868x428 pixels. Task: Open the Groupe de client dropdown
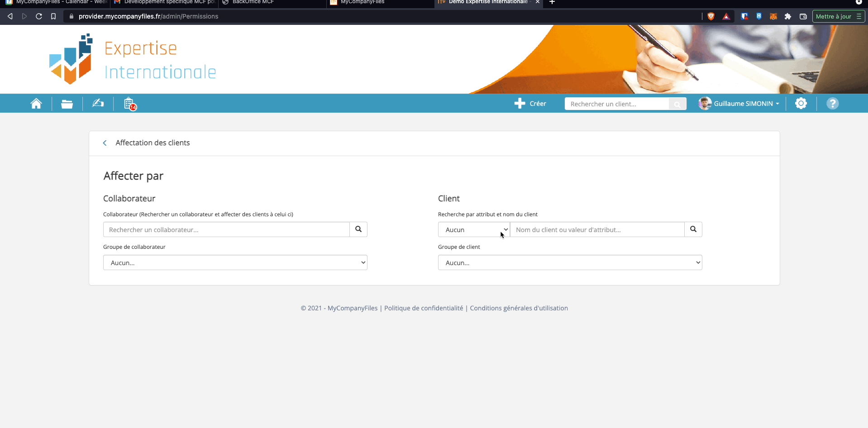click(570, 263)
